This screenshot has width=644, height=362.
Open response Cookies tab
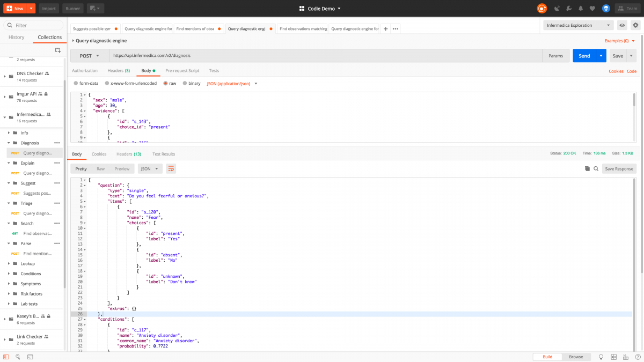coord(99,154)
